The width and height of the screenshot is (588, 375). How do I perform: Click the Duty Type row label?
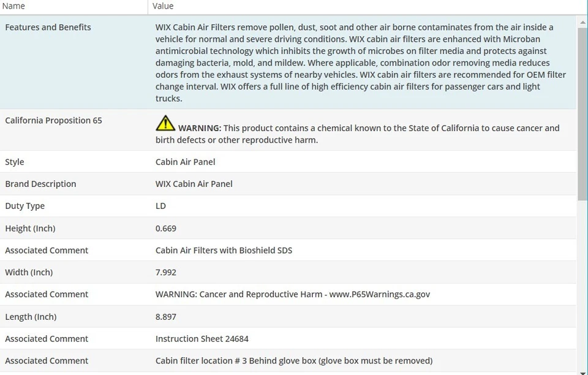(24, 206)
